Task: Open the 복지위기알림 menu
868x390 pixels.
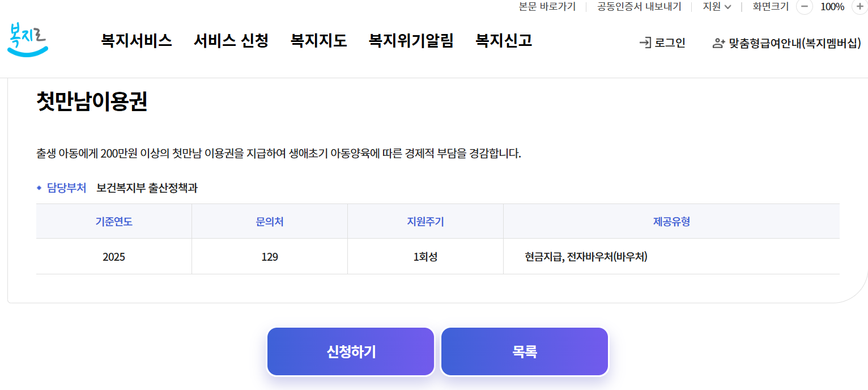Action: pos(411,41)
